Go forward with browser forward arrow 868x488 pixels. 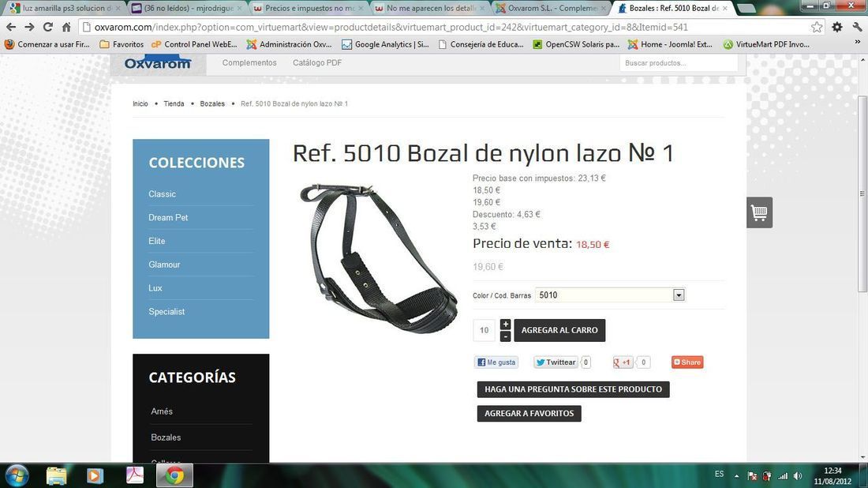click(x=29, y=27)
